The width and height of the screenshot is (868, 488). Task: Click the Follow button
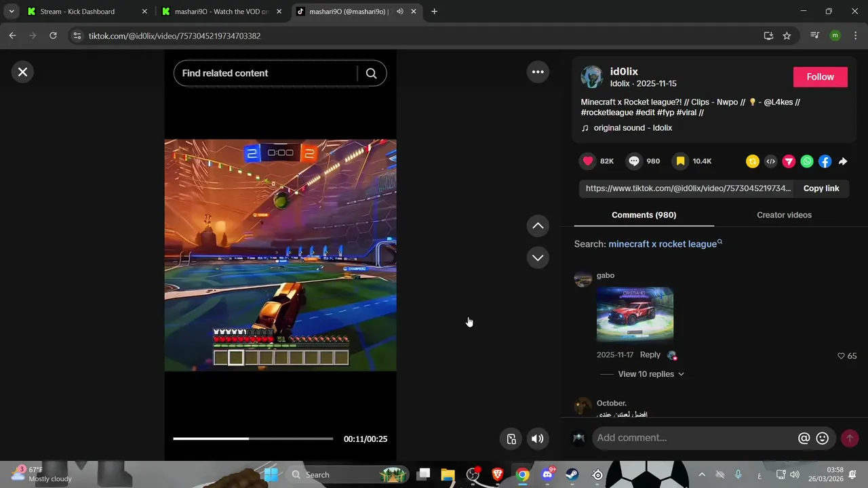(x=821, y=77)
